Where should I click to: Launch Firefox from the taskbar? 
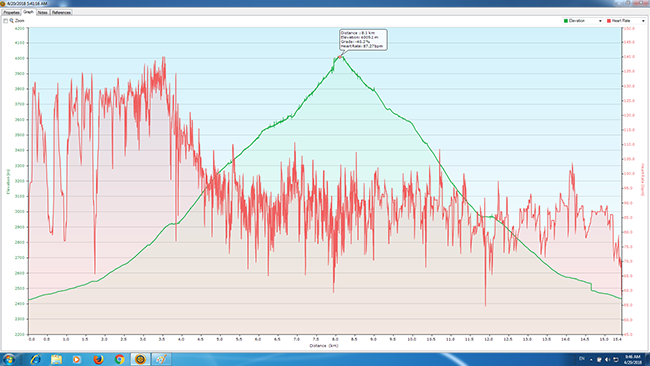(98, 359)
